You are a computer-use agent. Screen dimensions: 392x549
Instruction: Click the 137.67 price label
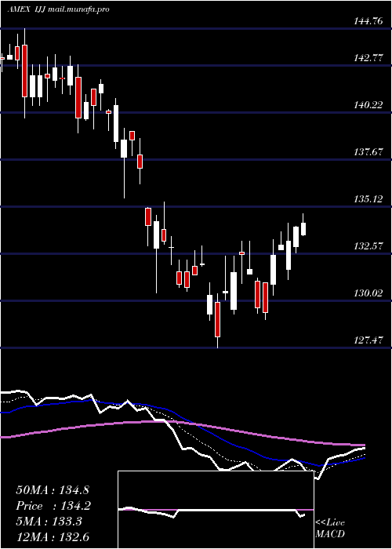pyautogui.click(x=368, y=152)
